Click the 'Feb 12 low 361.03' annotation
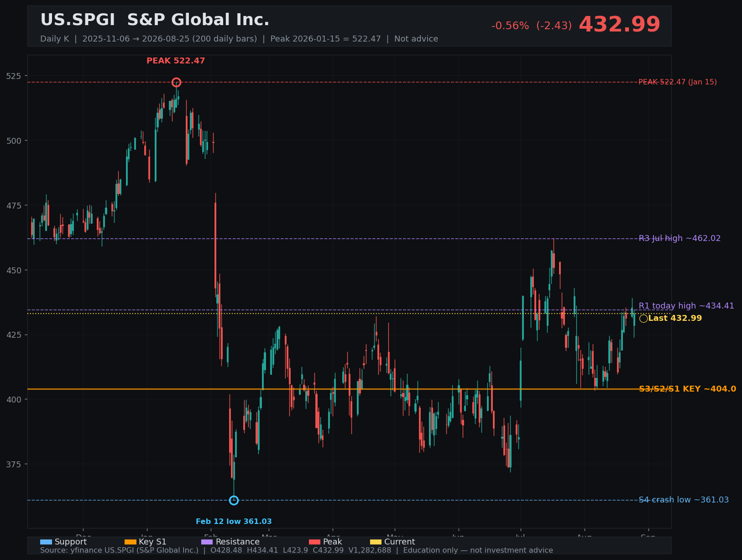The width and height of the screenshot is (742, 560). click(234, 521)
